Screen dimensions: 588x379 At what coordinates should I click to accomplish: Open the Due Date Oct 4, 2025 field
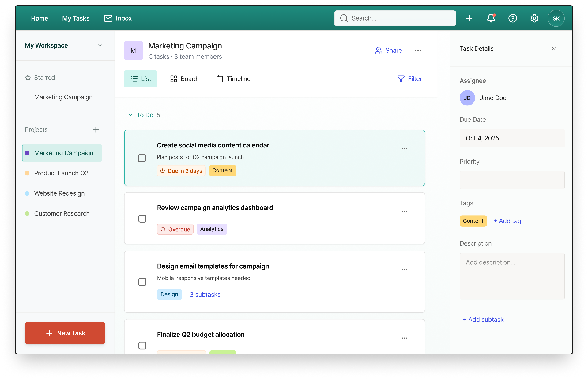pos(512,138)
